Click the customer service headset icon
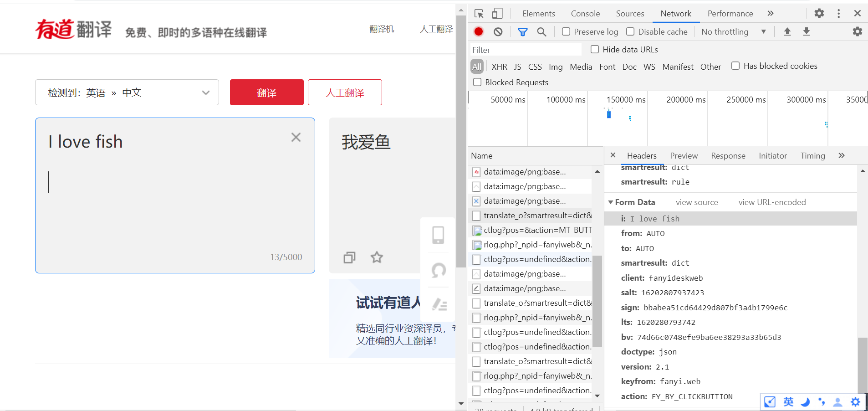This screenshot has width=868, height=411. tap(439, 270)
